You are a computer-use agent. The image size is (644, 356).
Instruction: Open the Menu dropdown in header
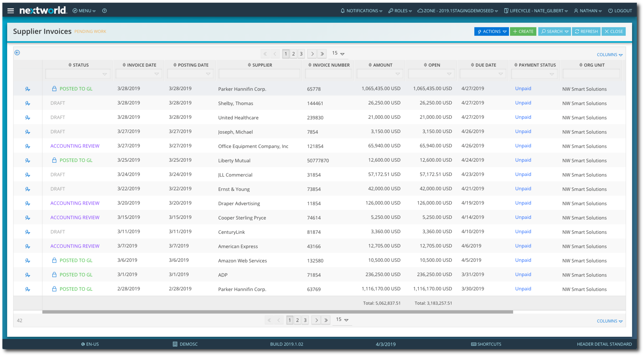(84, 11)
